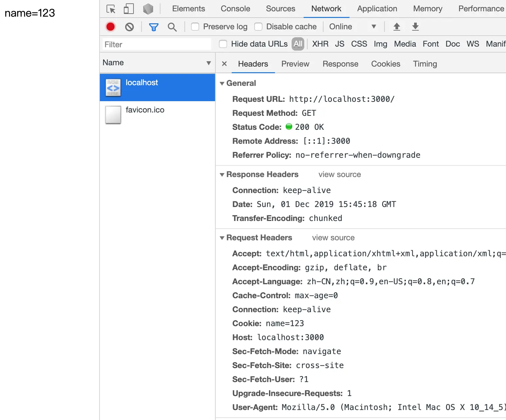Viewport: 506px width, 420px height.
Task: Collapse the General section triangle
Action: point(222,84)
